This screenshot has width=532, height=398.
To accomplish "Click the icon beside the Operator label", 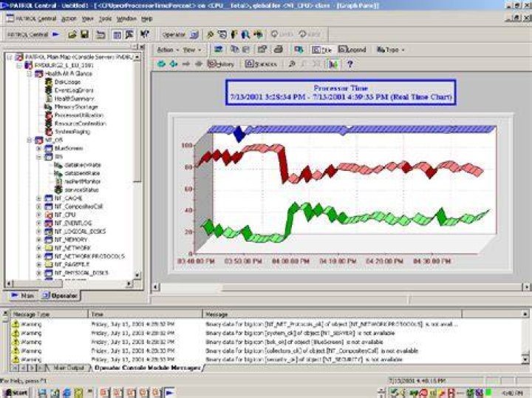I will coord(194,35).
